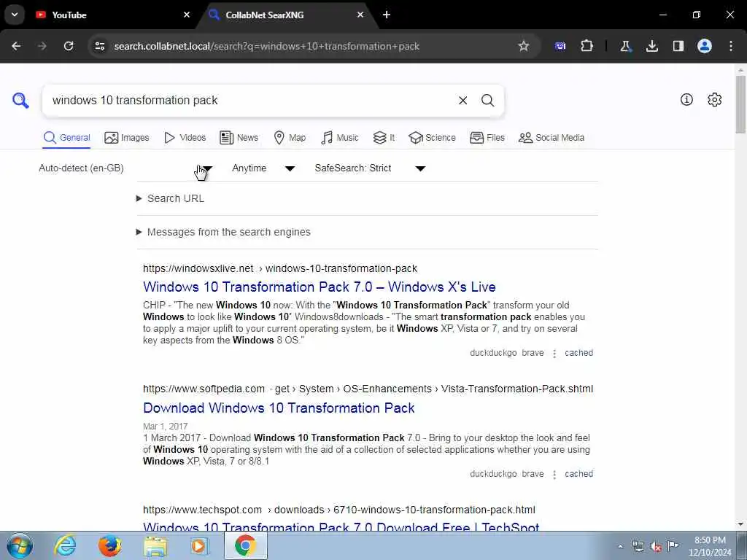Screen dimensions: 747x560
Task: Open the info (about) icon
Action: [x=686, y=99]
